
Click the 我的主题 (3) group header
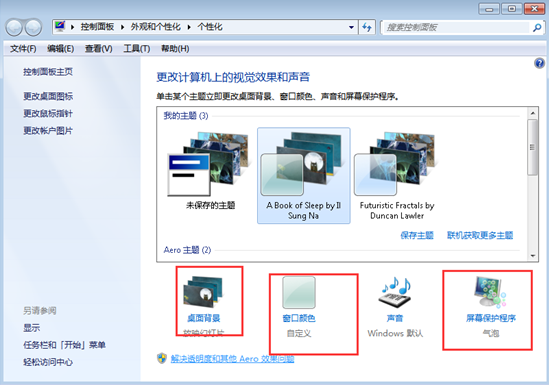(186, 116)
